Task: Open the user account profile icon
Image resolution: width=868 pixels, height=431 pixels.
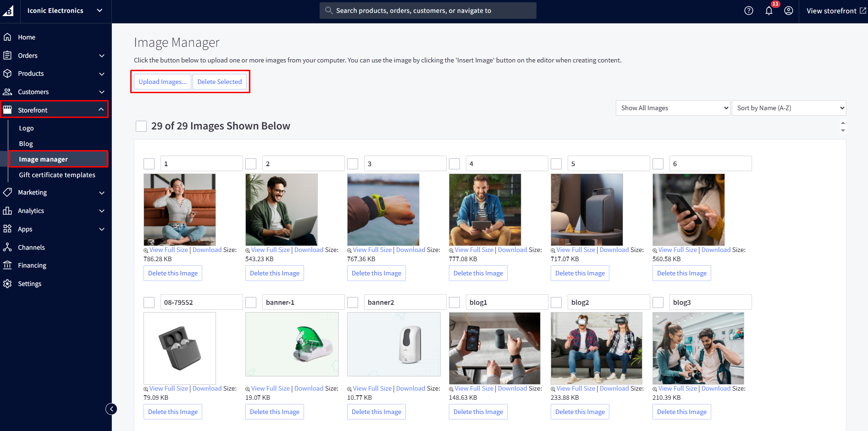Action: point(789,11)
